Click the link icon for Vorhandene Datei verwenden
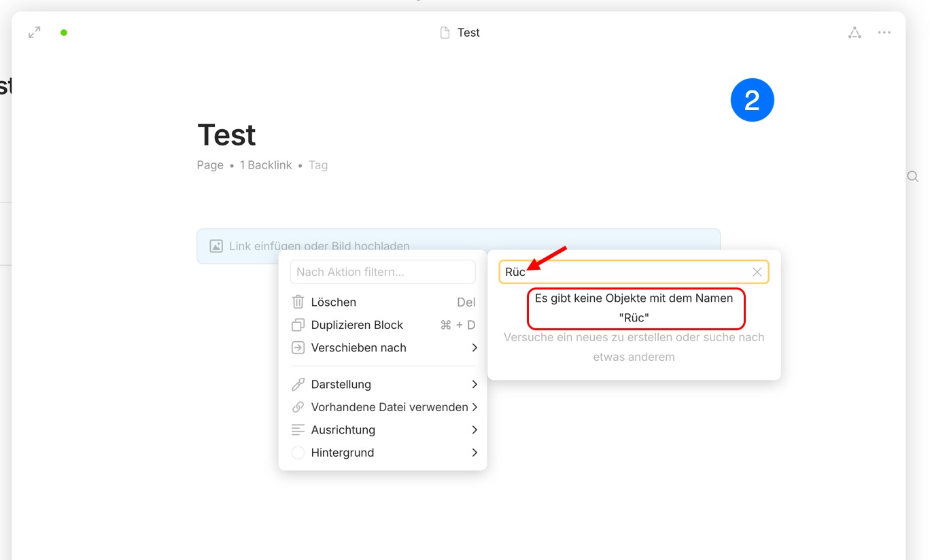Screen dimensions: 930x560 coord(298,407)
